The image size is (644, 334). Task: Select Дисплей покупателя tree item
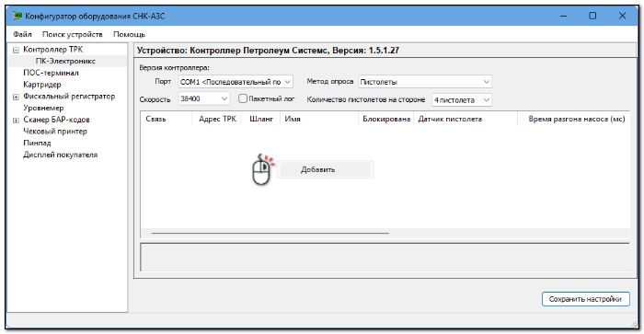click(60, 155)
